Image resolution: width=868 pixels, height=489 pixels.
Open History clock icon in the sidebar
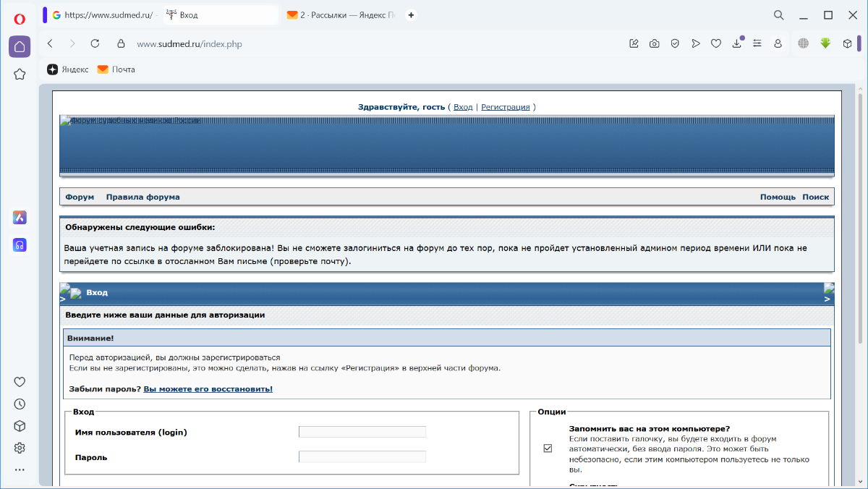(20, 404)
